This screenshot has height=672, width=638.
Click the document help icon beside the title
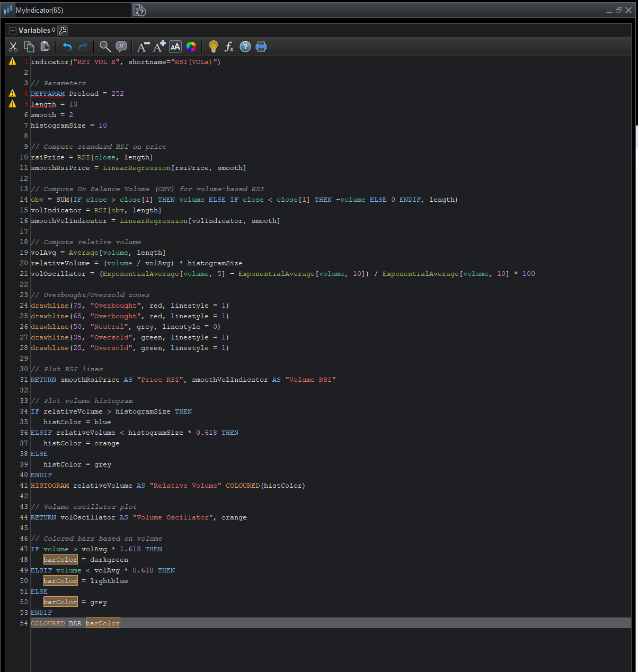coord(140,10)
